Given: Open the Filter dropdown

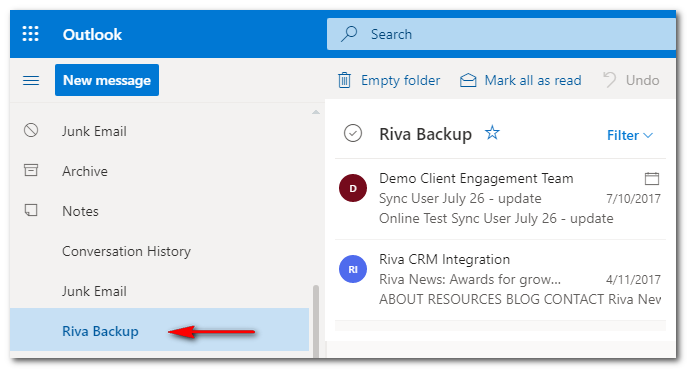Looking at the screenshot, I should pyautogui.click(x=630, y=135).
